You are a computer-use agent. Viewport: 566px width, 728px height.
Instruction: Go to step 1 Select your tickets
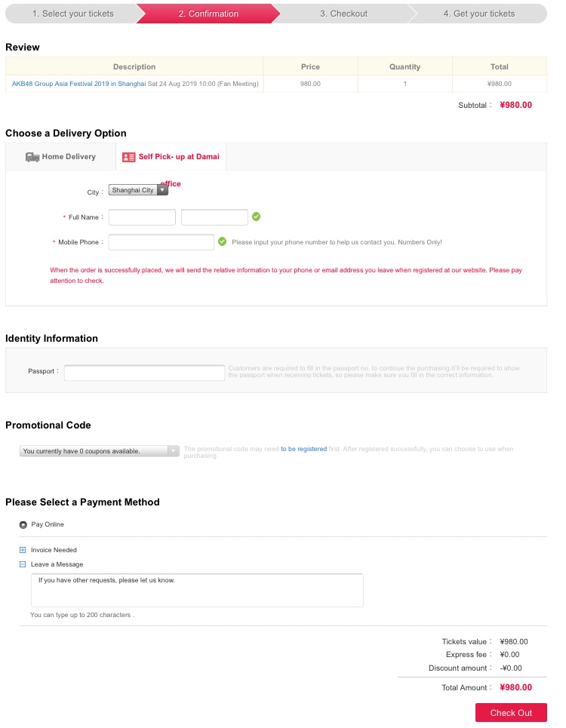click(73, 14)
